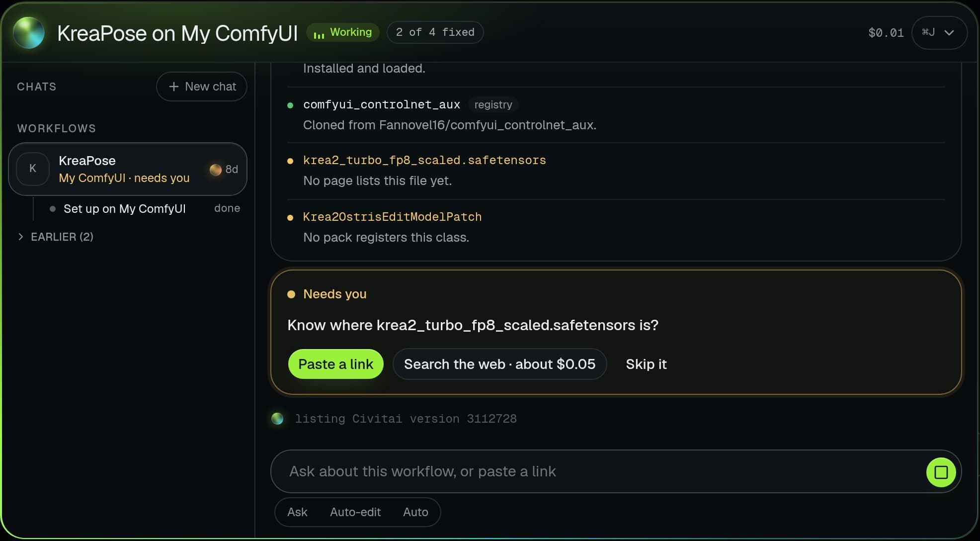Screen dimensions: 980x541
Task: Click the K avatar icon for KreaPose
Action: click(x=33, y=169)
